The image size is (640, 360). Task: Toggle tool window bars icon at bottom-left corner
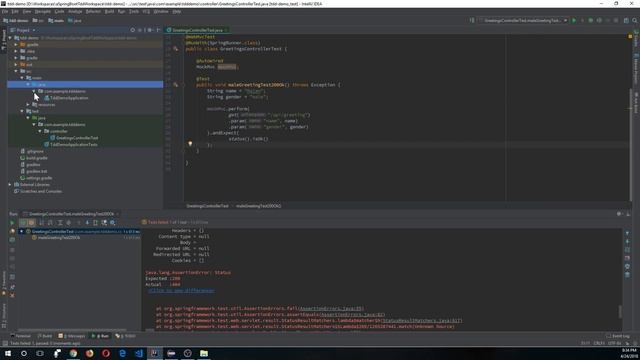pos(5,343)
